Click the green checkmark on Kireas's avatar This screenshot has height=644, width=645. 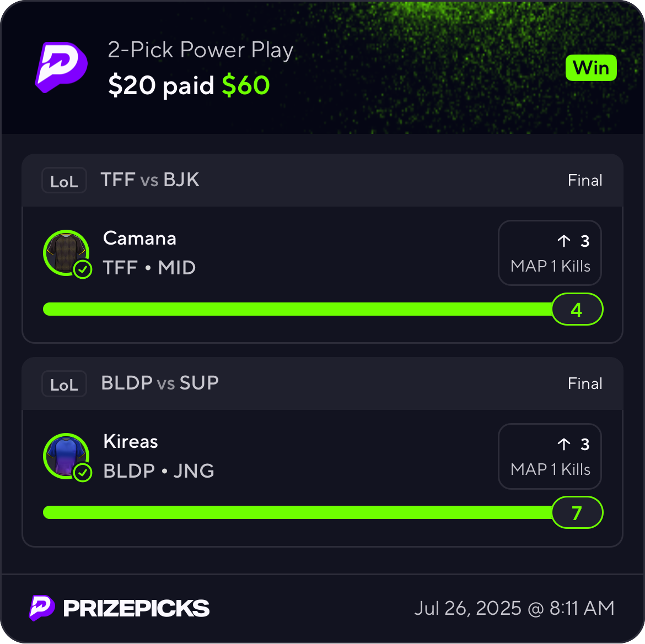(83, 473)
